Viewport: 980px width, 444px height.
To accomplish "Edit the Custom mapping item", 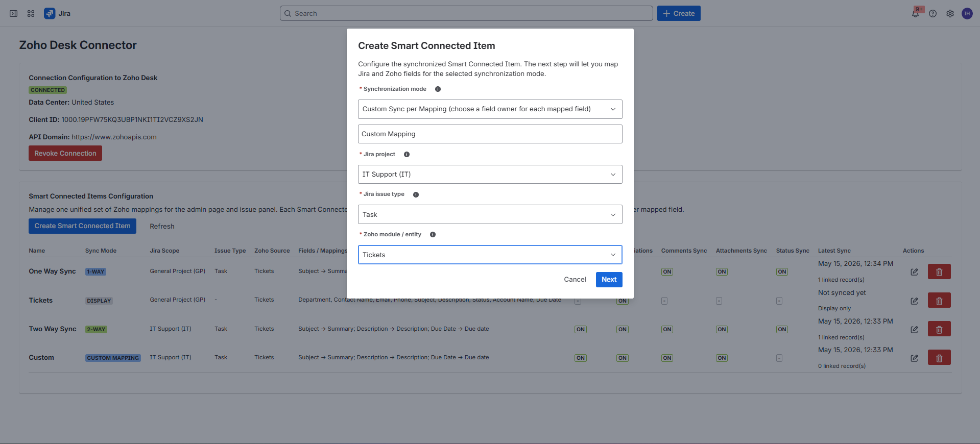I will pyautogui.click(x=915, y=358).
